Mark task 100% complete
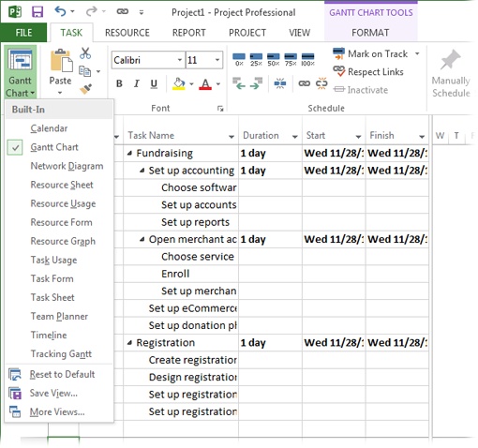The height and width of the screenshot is (448, 478). pos(307,59)
